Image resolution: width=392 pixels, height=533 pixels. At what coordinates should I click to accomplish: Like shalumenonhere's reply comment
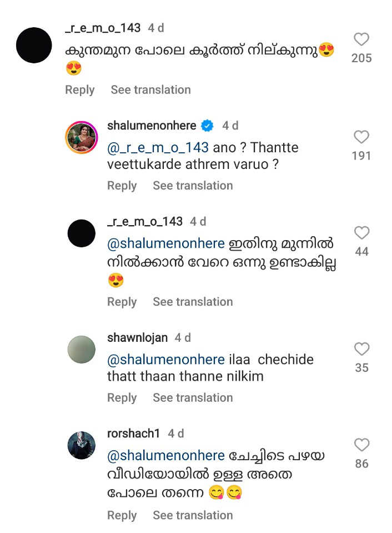point(361,137)
